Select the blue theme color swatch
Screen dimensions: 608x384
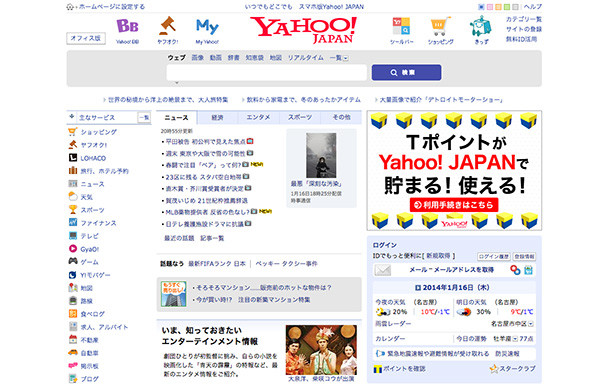[481, 7]
